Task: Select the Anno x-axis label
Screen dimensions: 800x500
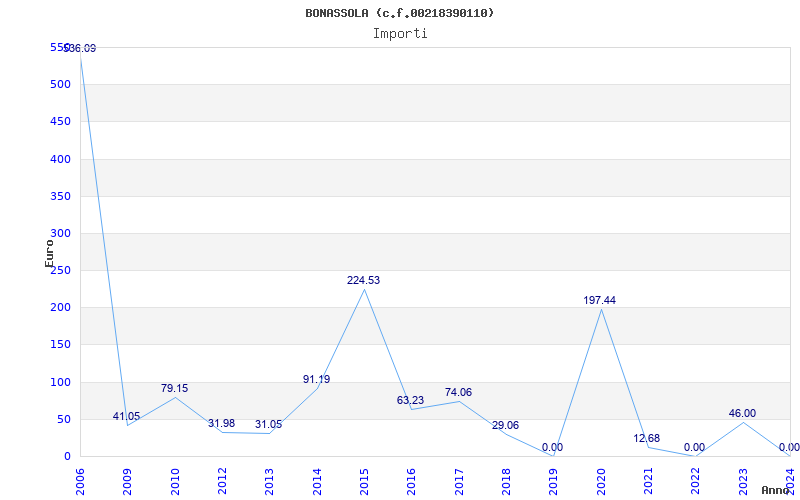Action: 776,490
